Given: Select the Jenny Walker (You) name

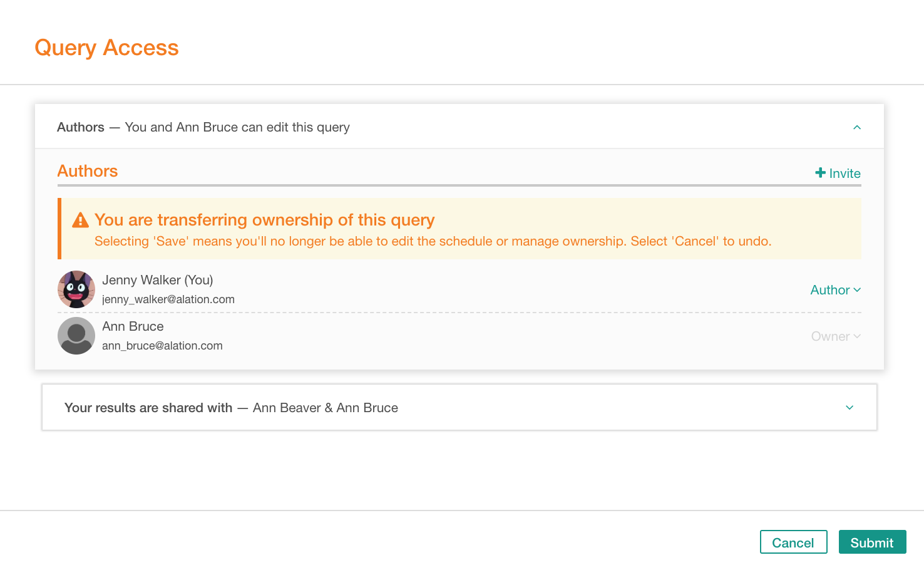Looking at the screenshot, I should coord(158,280).
